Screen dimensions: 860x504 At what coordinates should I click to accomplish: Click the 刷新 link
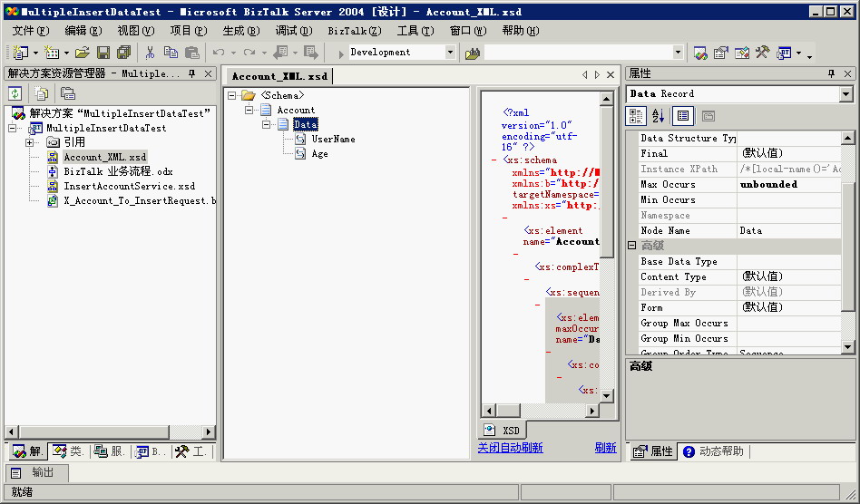(x=605, y=448)
